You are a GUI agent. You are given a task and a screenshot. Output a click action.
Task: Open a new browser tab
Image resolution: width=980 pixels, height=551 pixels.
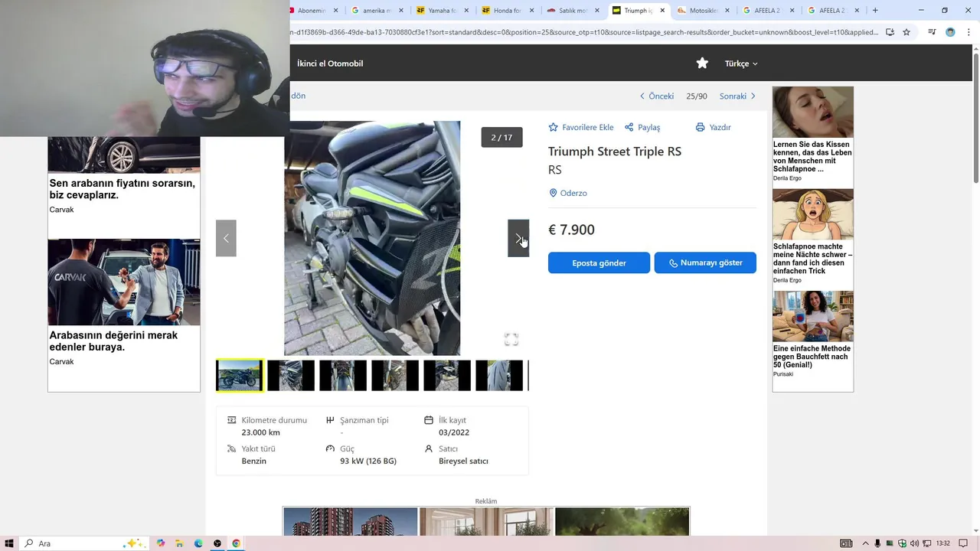875,11
